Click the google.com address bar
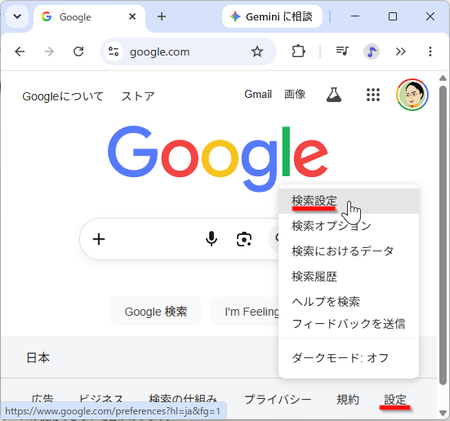Screen dimensions: 450x421 tap(188, 51)
